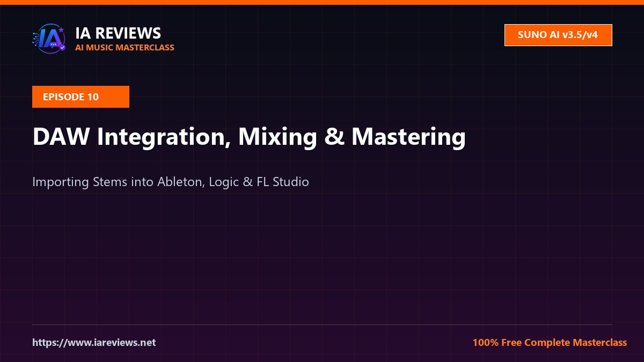Click the AI MUSIC MASTERCLASS subtitle
The image size is (644, 362).
tap(125, 47)
